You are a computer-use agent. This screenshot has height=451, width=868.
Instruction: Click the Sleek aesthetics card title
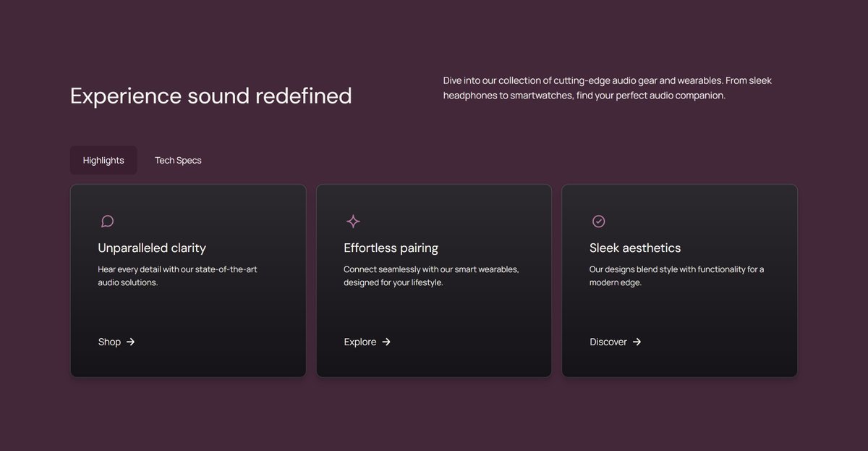pos(635,248)
